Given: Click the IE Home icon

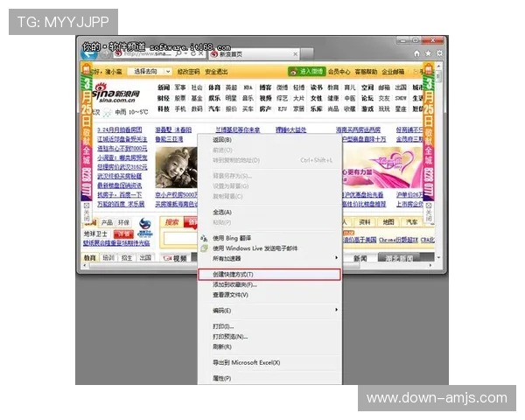Looking at the screenshot, I should (x=416, y=53).
